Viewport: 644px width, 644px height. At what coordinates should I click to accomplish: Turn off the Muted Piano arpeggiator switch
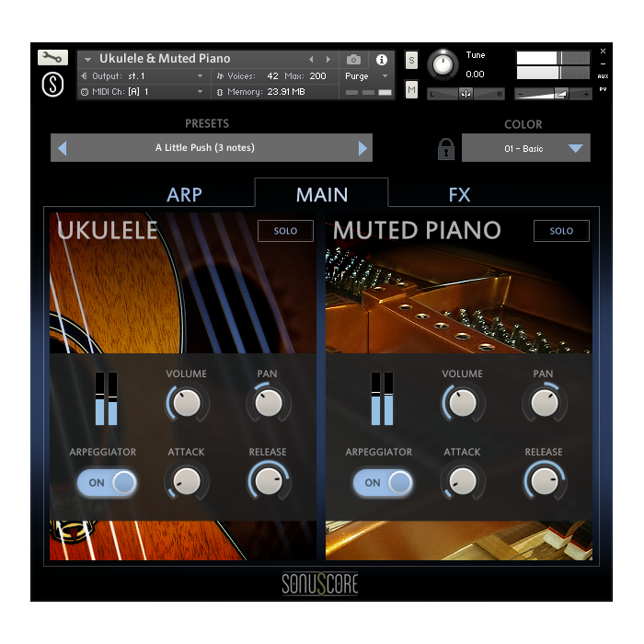383,482
